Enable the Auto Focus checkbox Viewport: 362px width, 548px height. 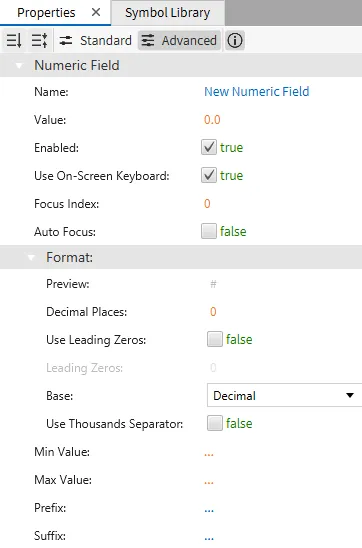point(209,231)
